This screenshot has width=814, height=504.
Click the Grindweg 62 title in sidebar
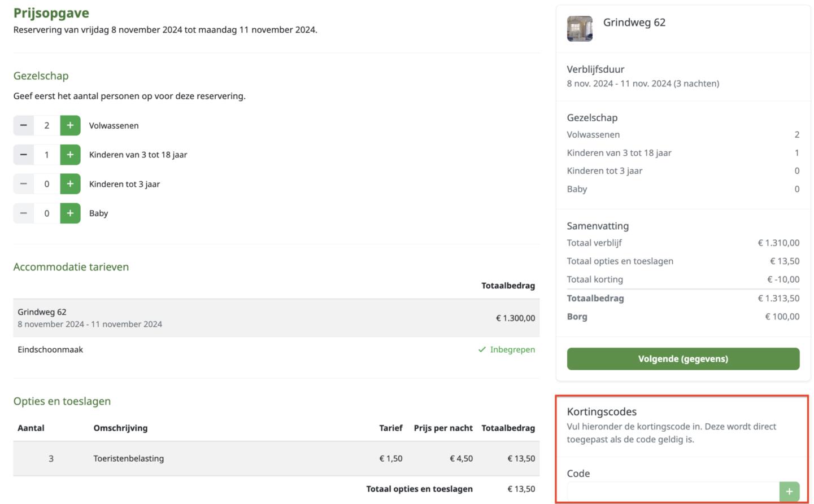click(634, 23)
